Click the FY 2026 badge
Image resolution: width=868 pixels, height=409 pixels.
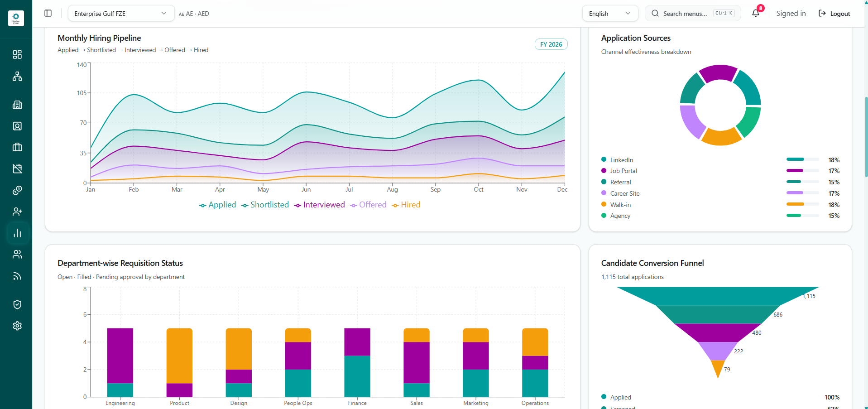coord(551,44)
